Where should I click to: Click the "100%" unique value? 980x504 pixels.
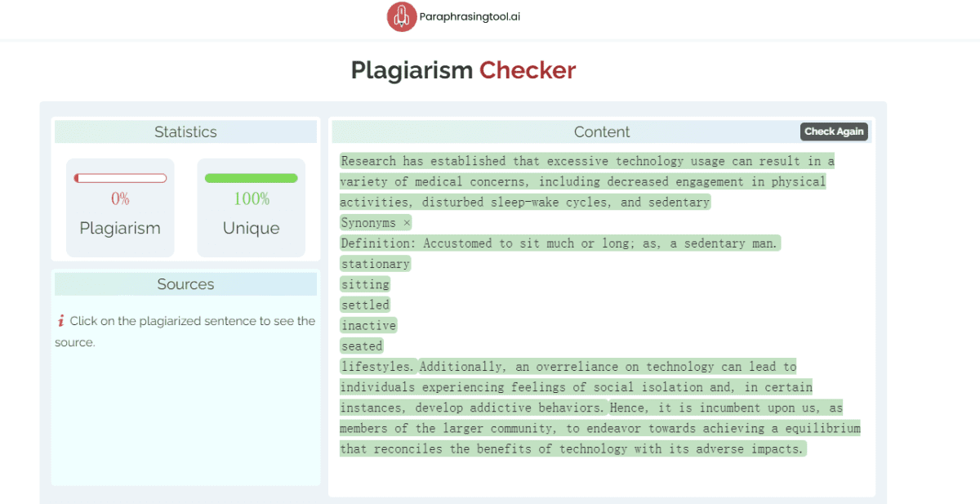(251, 198)
